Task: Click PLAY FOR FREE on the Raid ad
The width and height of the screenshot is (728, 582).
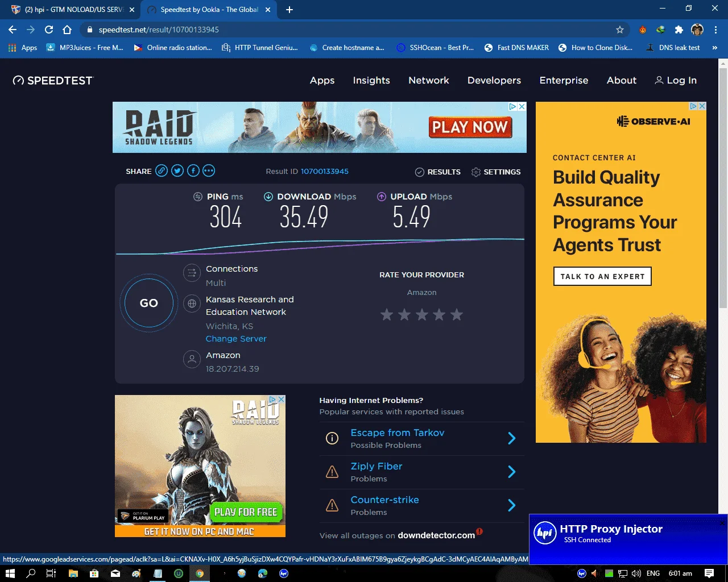Action: point(246,512)
